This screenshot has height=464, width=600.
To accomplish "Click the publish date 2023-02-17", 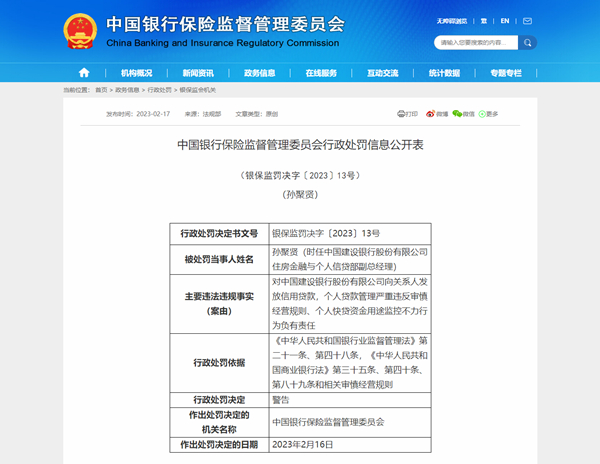I will pyautogui.click(x=153, y=114).
